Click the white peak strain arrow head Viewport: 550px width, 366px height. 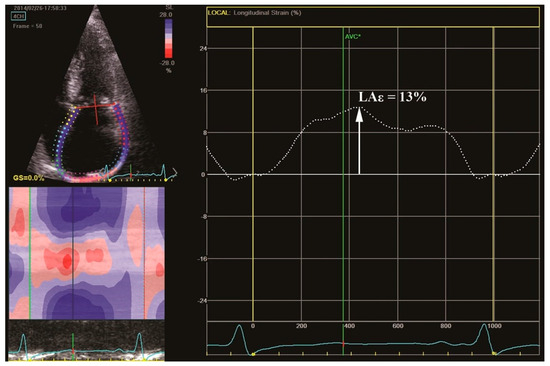click(359, 114)
